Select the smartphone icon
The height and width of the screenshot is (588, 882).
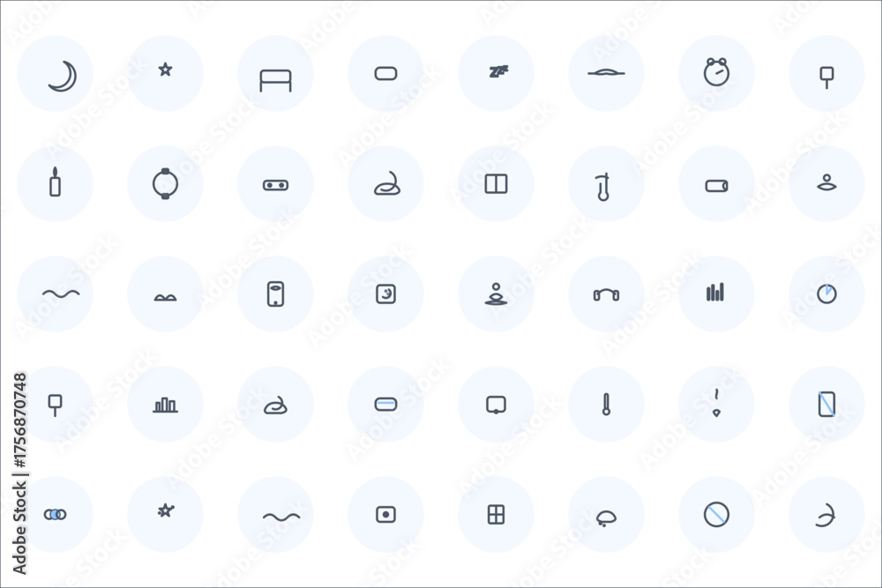275,294
